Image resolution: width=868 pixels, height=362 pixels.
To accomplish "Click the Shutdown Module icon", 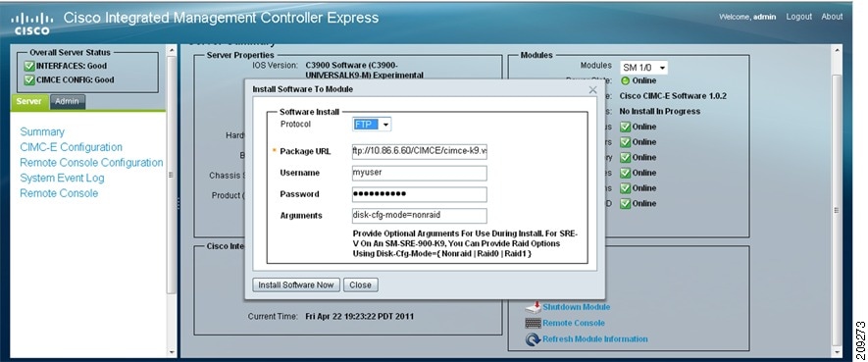I will (x=533, y=307).
